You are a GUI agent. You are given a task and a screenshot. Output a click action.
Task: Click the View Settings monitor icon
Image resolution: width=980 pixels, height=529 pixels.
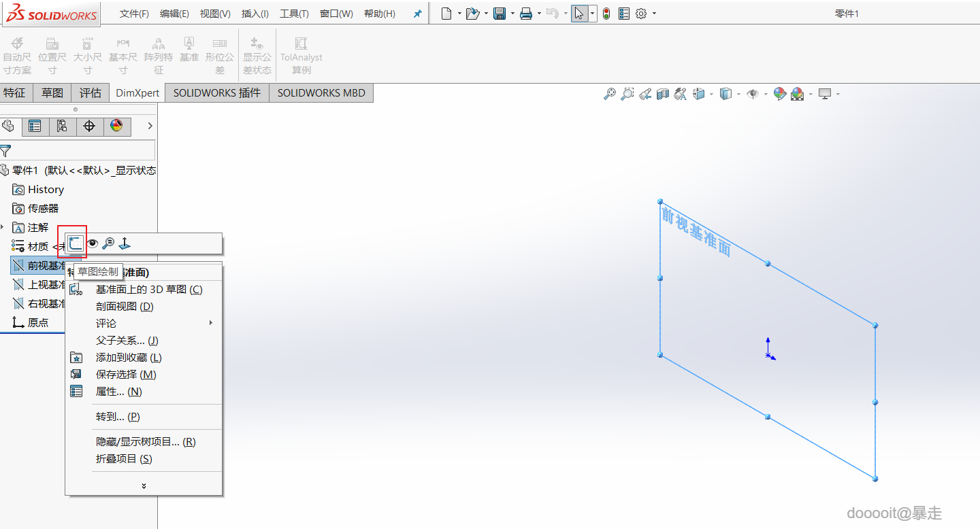[825, 94]
